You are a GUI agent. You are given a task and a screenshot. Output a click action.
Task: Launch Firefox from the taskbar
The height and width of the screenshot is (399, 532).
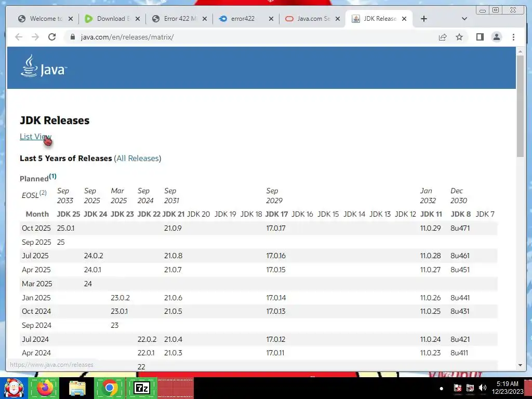[45, 388]
